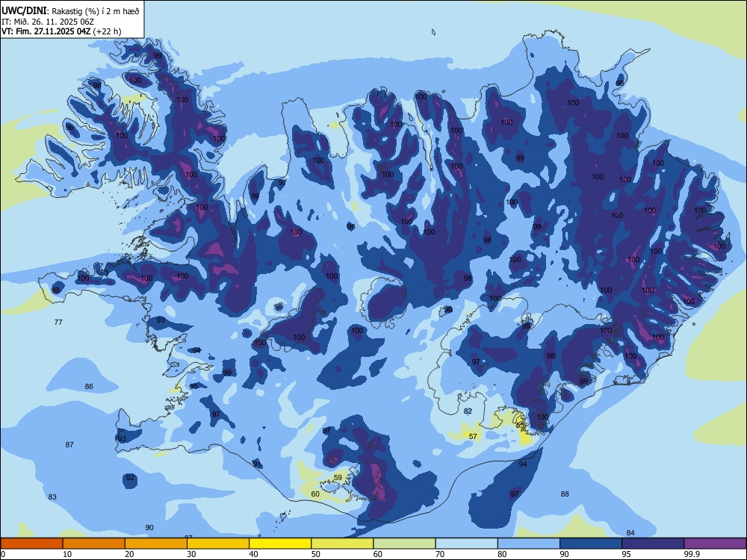Click the legend tick label 40

[253, 554]
